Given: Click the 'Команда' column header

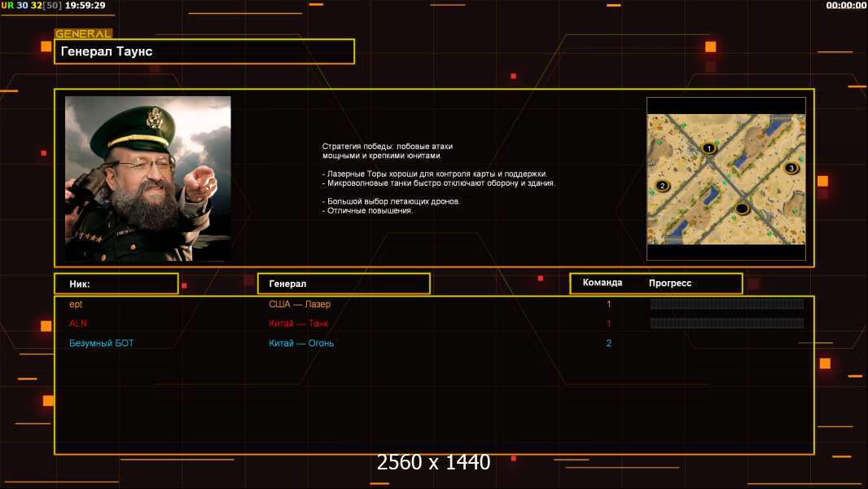Looking at the screenshot, I should tap(603, 283).
